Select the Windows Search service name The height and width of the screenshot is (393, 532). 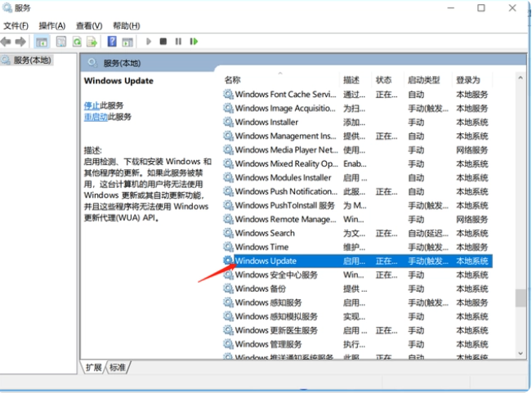coord(265,233)
